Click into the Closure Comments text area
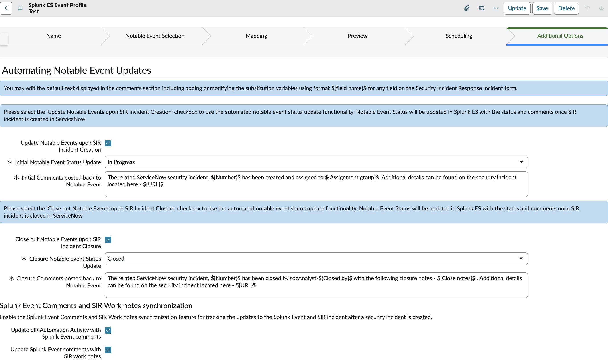The height and width of the screenshot is (364, 608). pyautogui.click(x=316, y=285)
